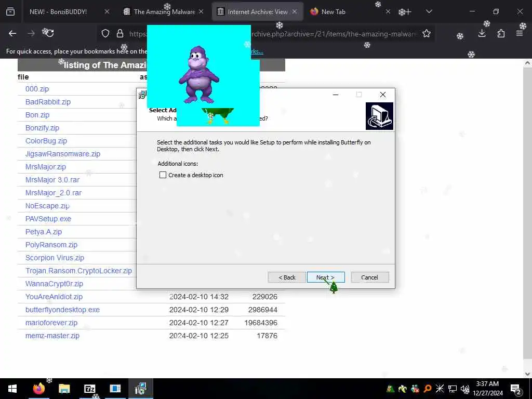
Task: Open the MrsMajor.zip link
Action: (x=46, y=167)
